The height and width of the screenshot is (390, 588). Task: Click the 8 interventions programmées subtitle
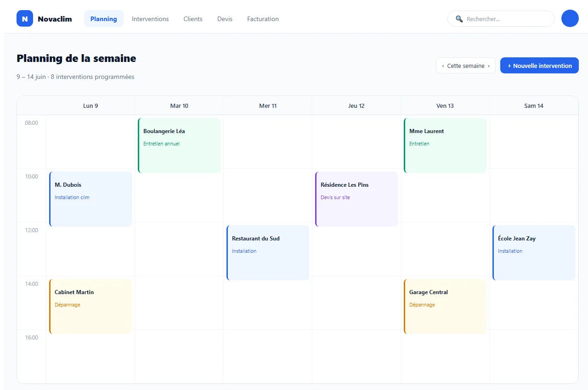(92, 77)
